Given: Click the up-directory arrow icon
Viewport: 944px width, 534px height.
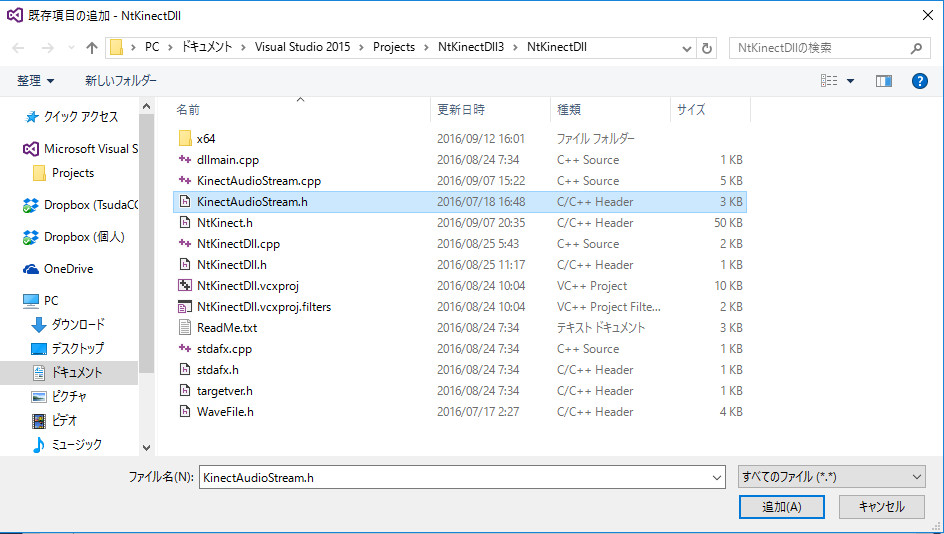Looking at the screenshot, I should [92, 48].
